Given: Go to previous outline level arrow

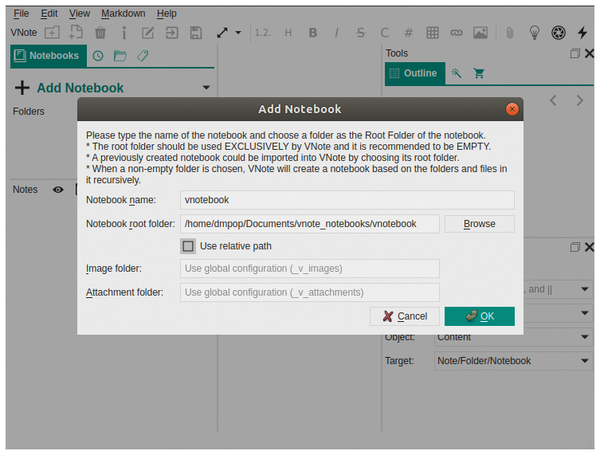Looking at the screenshot, I should coord(553,101).
